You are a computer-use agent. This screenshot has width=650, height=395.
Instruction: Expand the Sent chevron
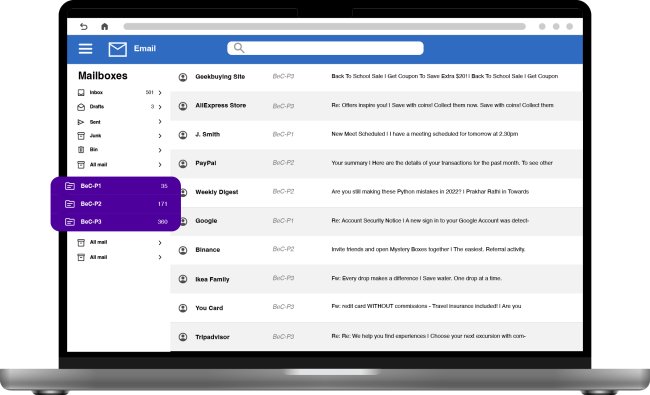tap(160, 121)
